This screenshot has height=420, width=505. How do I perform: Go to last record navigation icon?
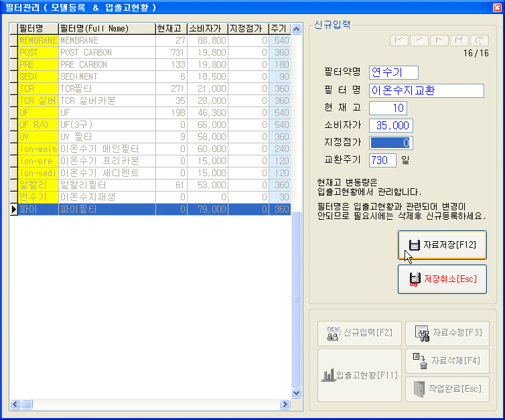tap(459, 40)
